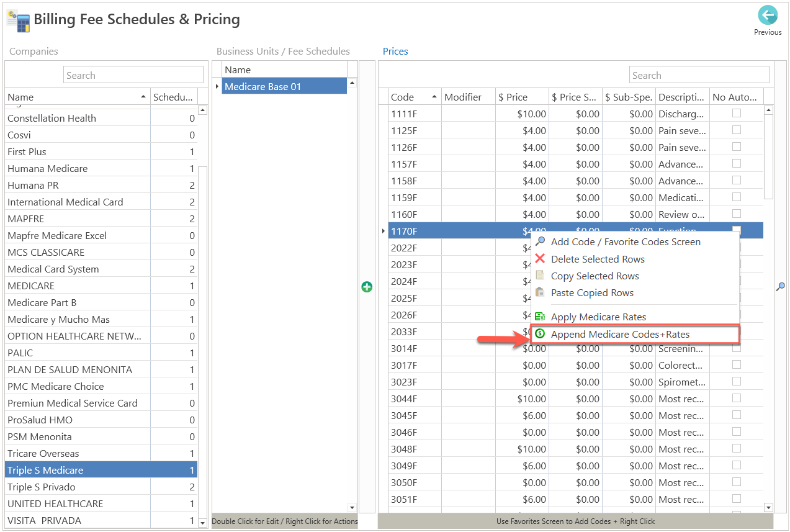
Task: Toggle No Auto checkbox for code 1157F
Action: pyautogui.click(x=737, y=164)
